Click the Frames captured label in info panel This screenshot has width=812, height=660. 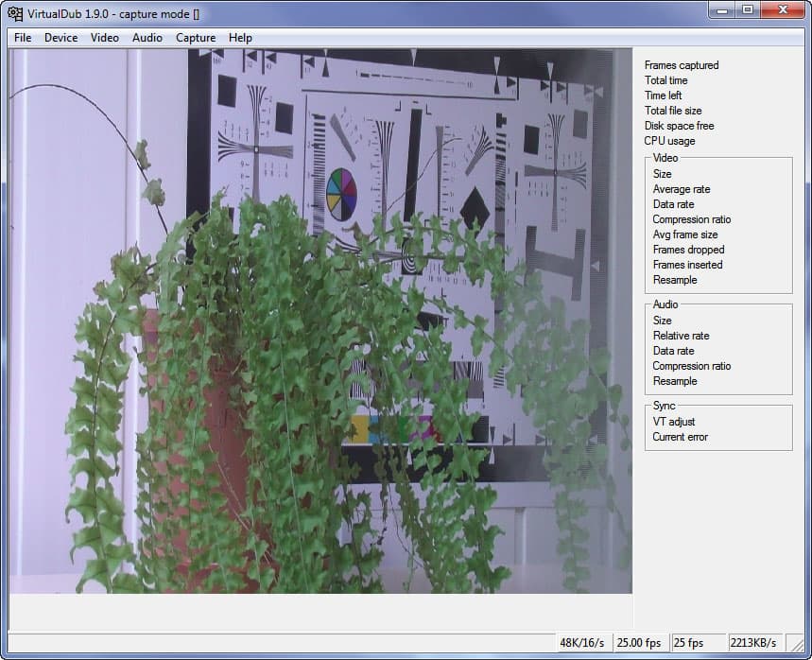[681, 65]
